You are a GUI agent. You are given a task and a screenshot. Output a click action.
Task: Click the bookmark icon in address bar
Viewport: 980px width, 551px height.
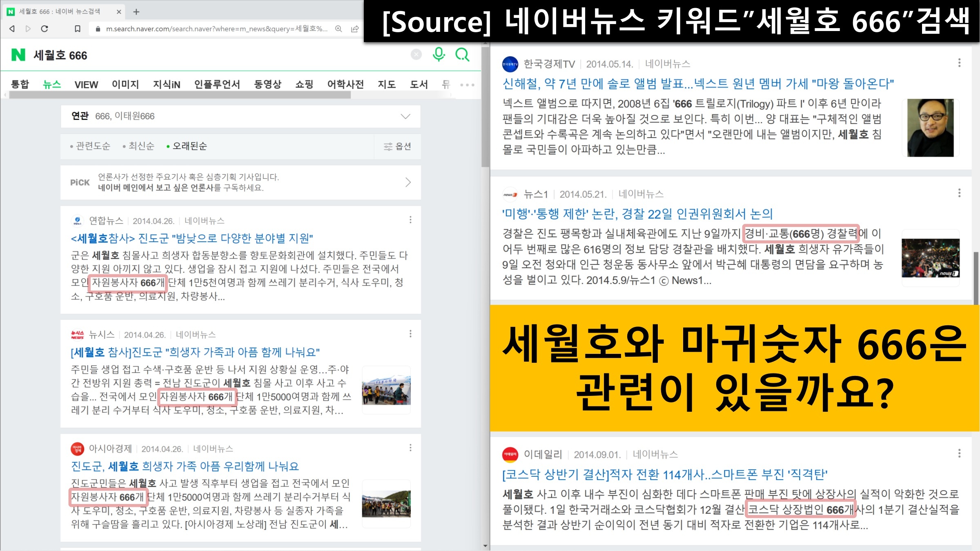click(78, 29)
